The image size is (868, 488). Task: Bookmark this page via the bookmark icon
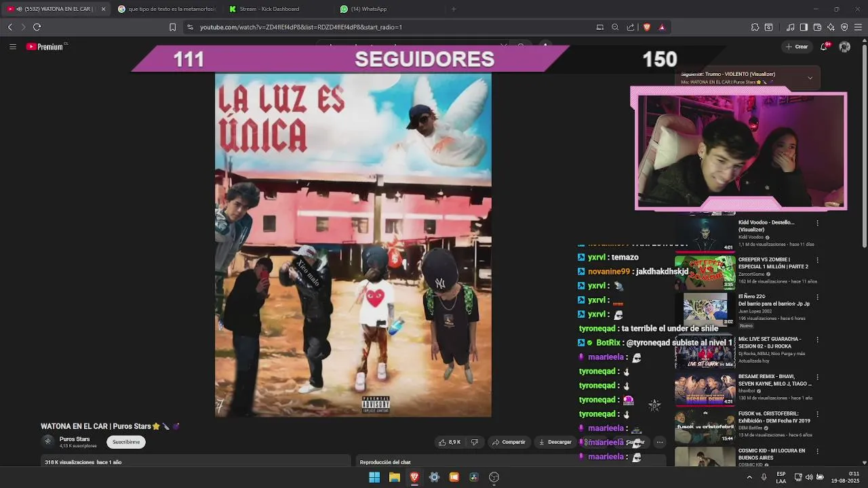[x=172, y=27]
